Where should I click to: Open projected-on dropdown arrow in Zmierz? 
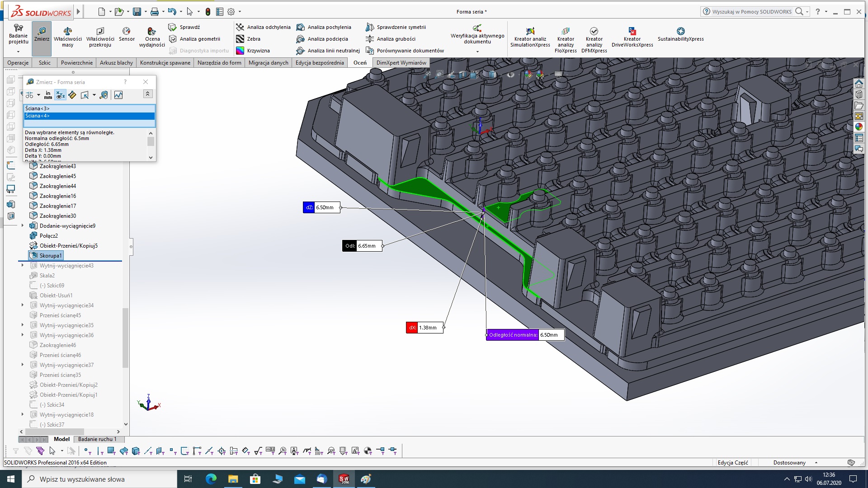point(94,95)
